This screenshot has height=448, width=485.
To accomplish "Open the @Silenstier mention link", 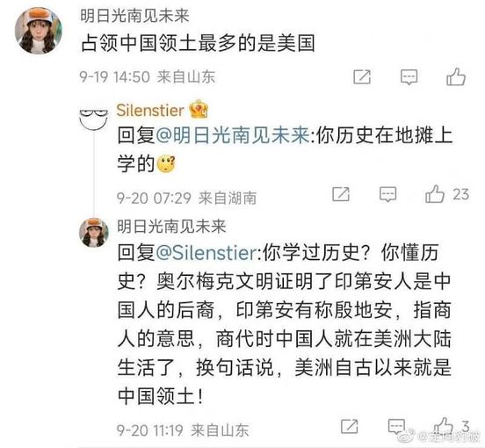I will click(x=206, y=252).
